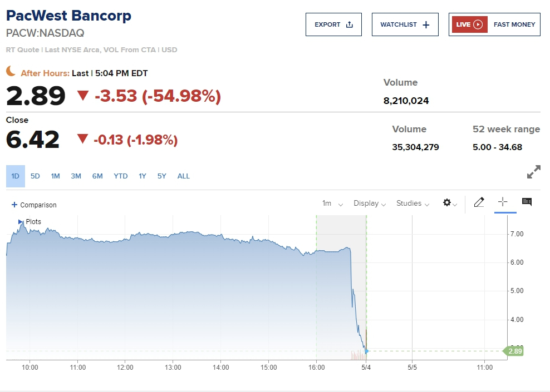
Task: Click the 2.89 price label marker
Action: [514, 351]
